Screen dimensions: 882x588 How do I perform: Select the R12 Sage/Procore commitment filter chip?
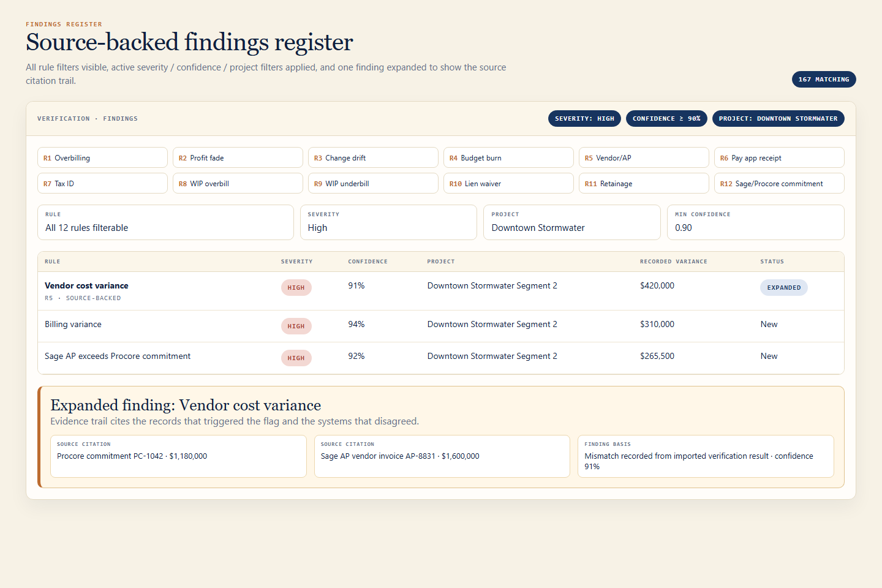tap(779, 183)
